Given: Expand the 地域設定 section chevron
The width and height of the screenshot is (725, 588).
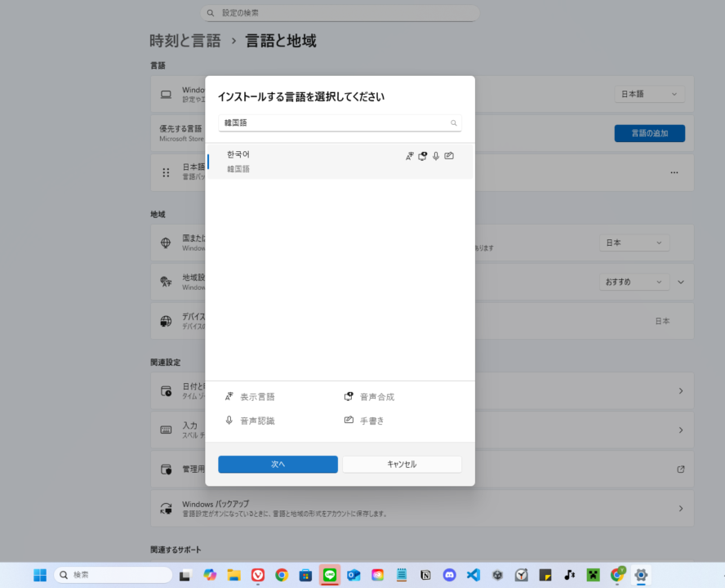Looking at the screenshot, I should (681, 281).
